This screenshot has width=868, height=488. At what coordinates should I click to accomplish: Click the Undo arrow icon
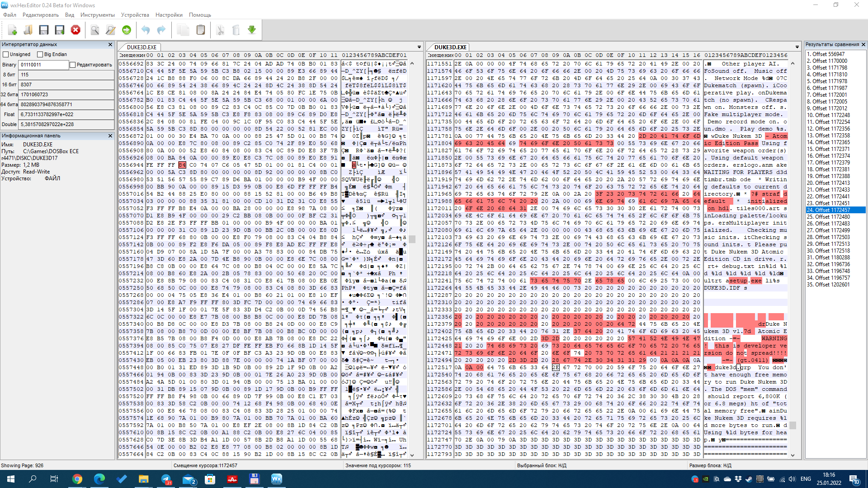pos(146,30)
